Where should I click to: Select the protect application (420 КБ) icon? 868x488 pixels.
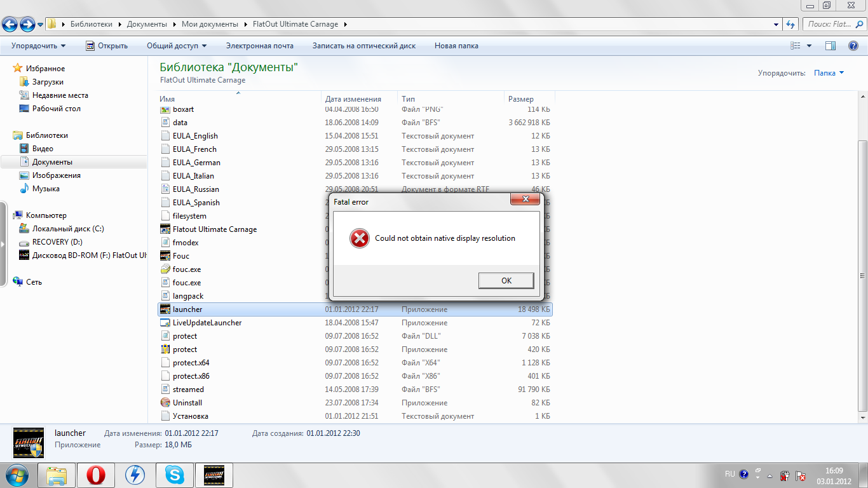(x=165, y=349)
